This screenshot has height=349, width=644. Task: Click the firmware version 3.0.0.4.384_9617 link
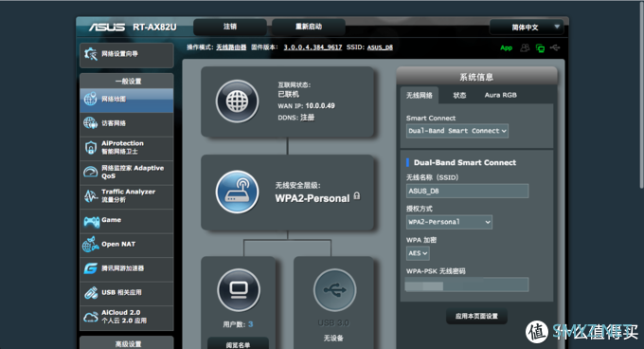[313, 47]
